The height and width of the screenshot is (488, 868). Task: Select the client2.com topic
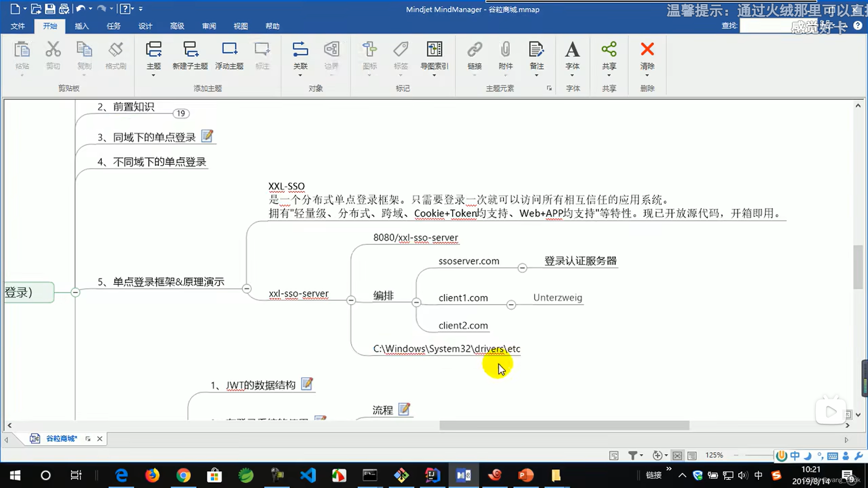[463, 325]
